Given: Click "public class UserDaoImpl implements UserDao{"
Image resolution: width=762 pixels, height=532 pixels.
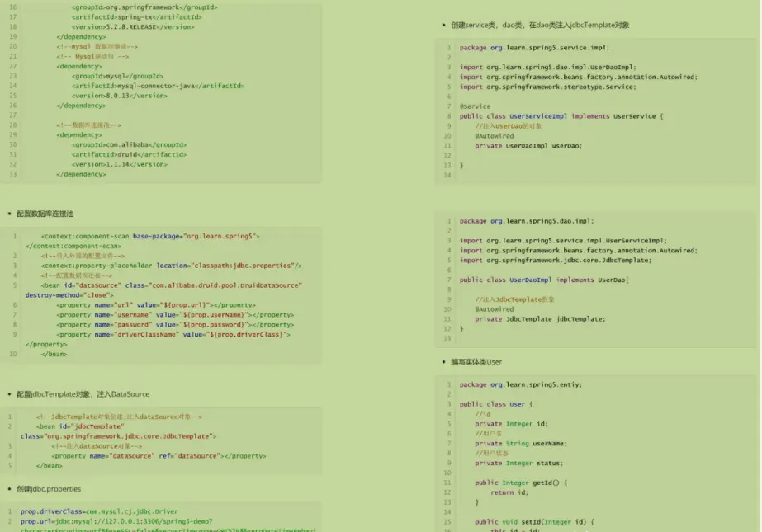Looking at the screenshot, I should point(544,280).
